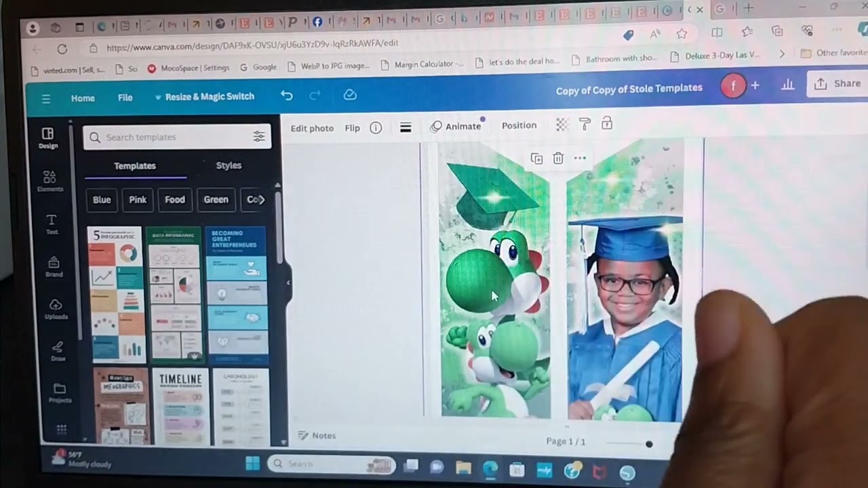The height and width of the screenshot is (488, 868).
Task: Open the Position panel
Action: click(519, 125)
